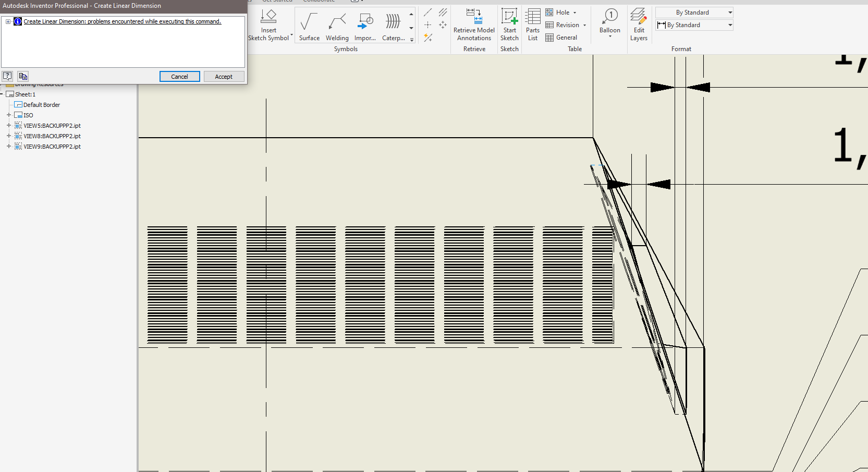Click Cancel in the error dialog
The image size is (868, 472).
(179, 76)
